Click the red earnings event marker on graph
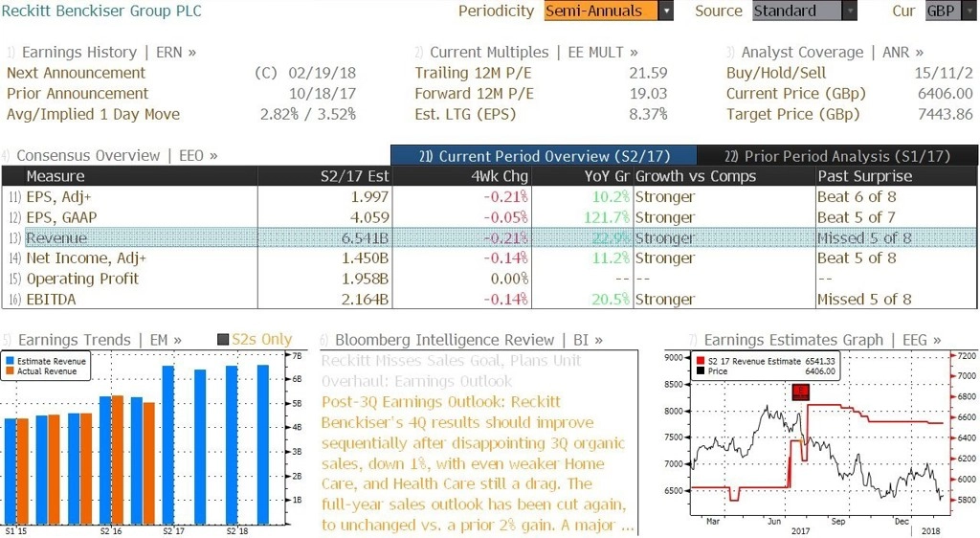Screen dimensions: 980x538 801,392
